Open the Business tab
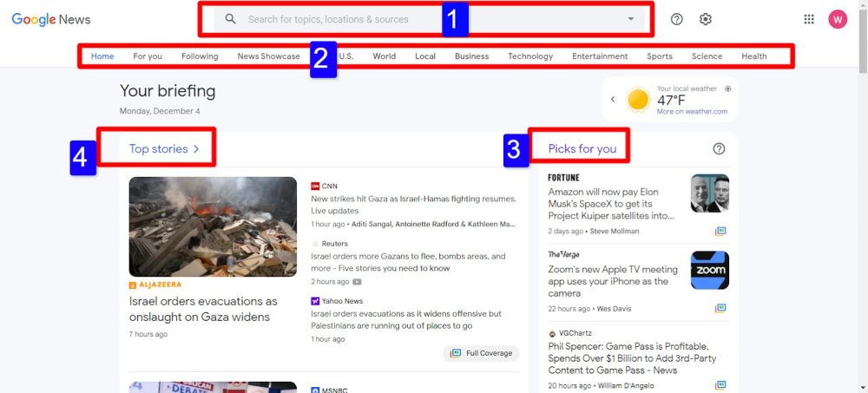 tap(471, 56)
